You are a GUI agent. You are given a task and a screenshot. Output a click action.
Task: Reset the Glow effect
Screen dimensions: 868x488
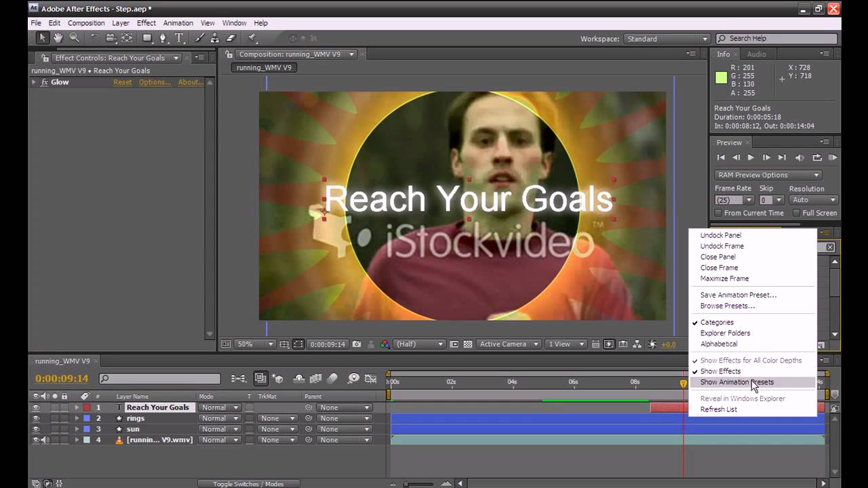[x=123, y=82]
